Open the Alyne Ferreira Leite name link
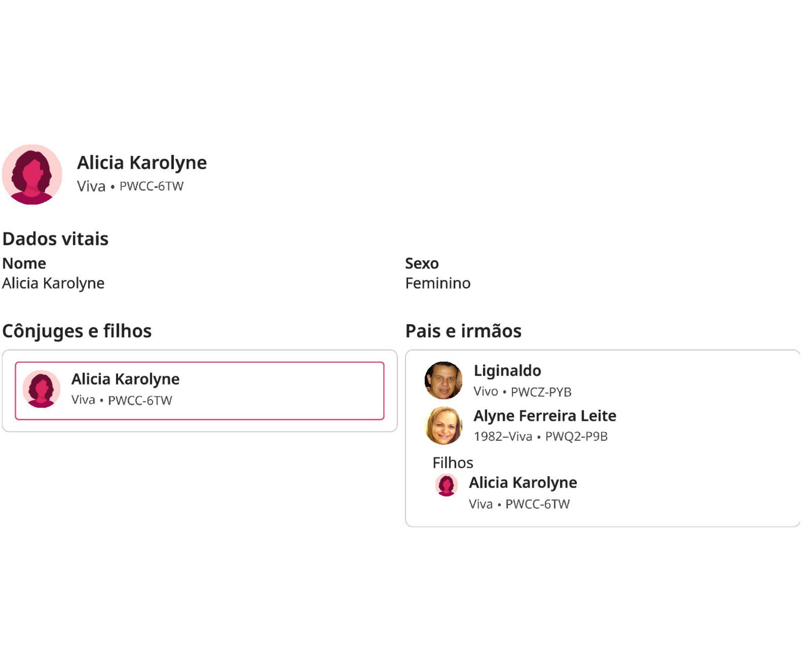The height and width of the screenshot is (672, 802). pos(545,416)
